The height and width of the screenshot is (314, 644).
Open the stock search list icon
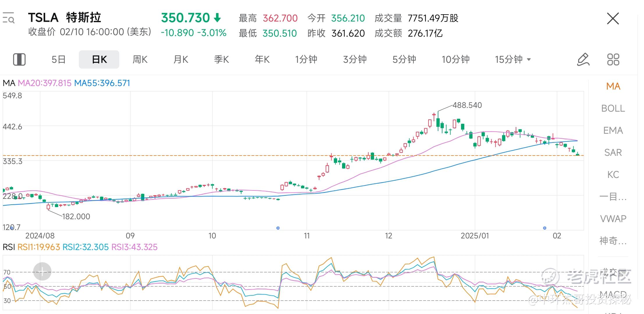(x=8, y=18)
